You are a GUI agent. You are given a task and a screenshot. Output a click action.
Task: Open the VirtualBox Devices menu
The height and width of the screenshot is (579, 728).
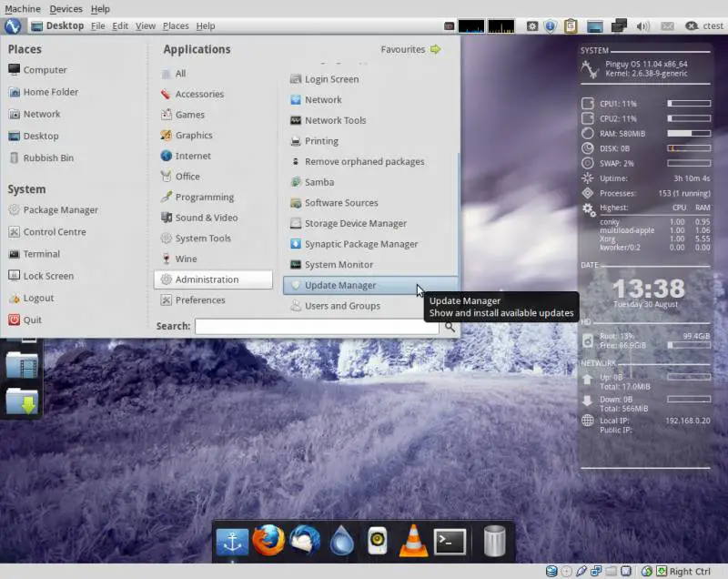66,9
